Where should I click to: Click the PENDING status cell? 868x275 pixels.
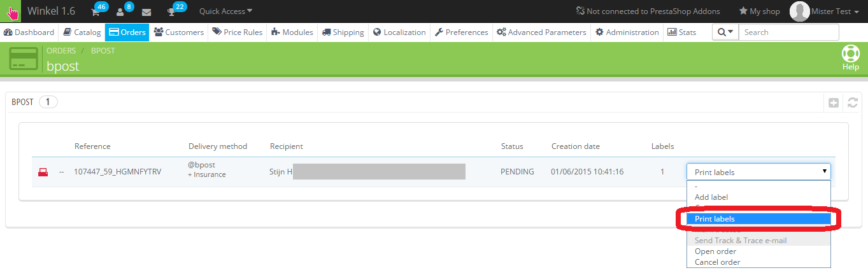tap(518, 172)
